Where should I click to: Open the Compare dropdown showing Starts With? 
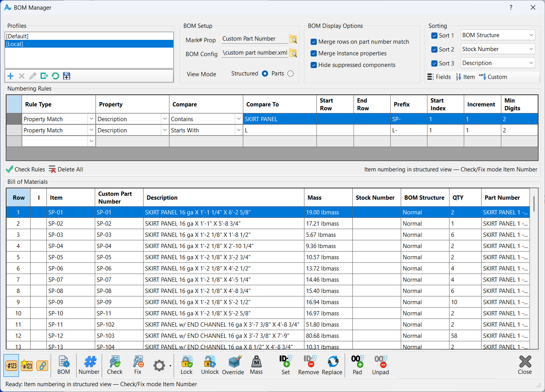(x=239, y=130)
